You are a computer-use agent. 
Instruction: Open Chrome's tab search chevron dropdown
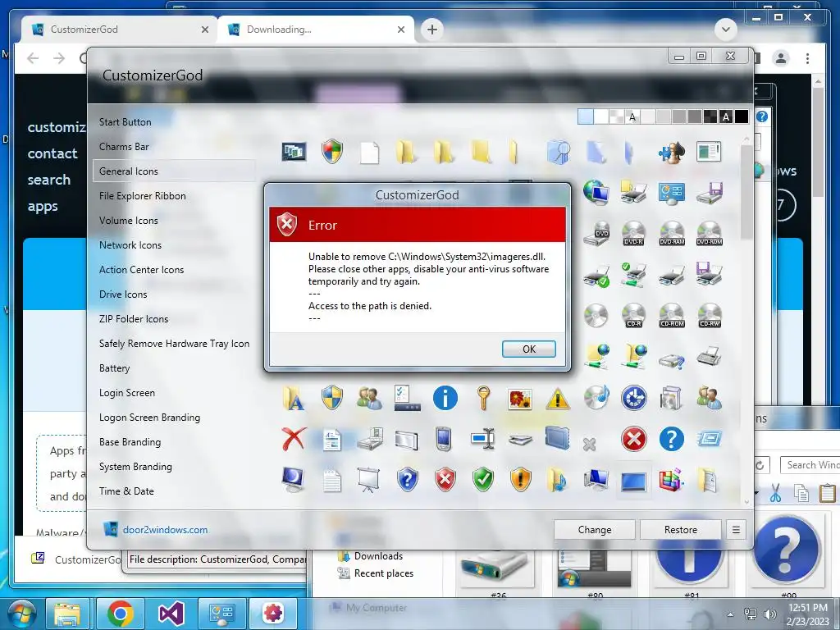pos(726,30)
